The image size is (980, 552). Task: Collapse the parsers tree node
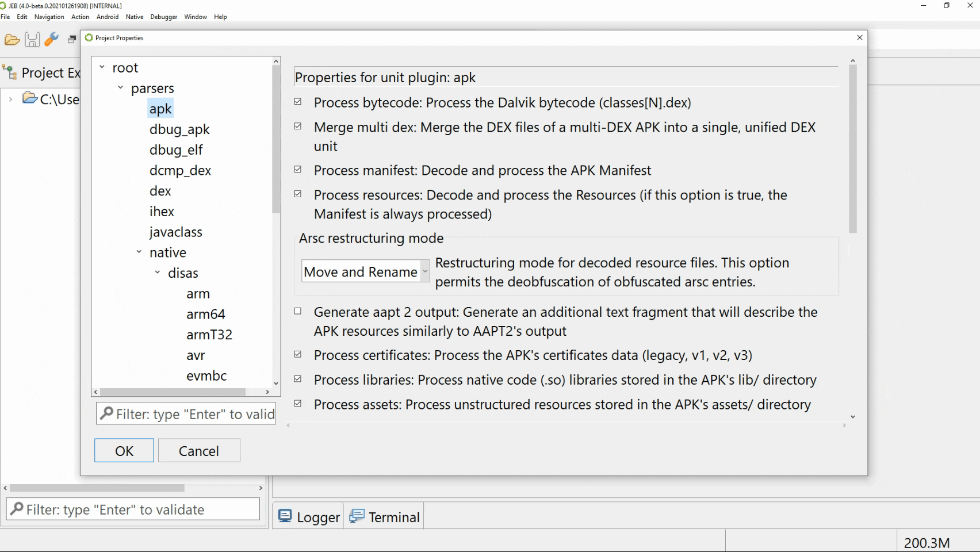coord(120,87)
